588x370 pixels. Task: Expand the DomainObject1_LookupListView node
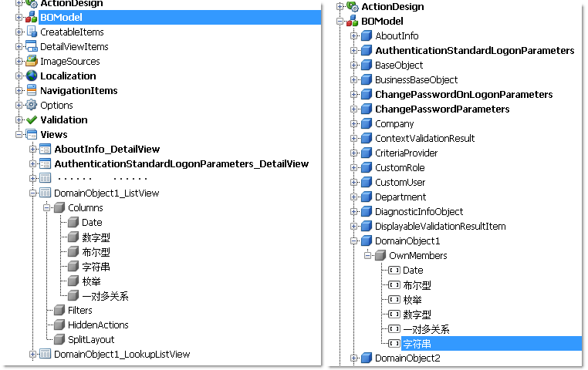32,354
